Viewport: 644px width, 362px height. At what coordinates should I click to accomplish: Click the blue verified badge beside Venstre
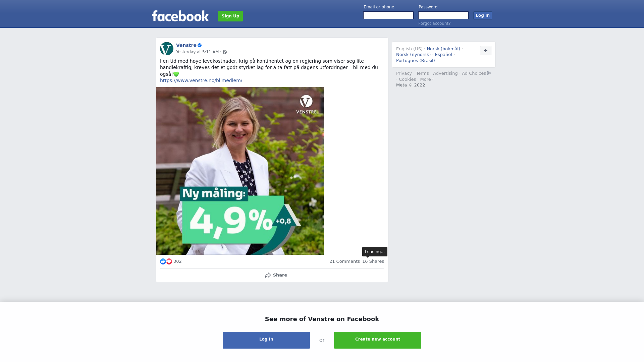pos(200,45)
